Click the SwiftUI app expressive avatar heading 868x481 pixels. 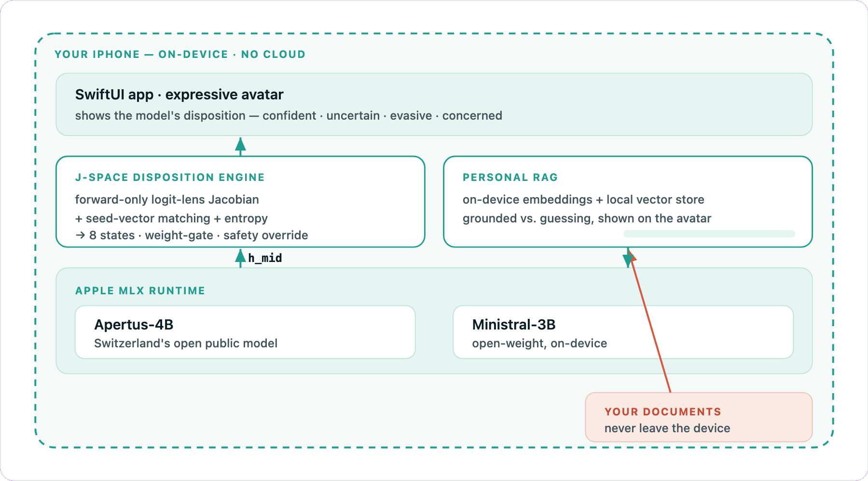[179, 95]
